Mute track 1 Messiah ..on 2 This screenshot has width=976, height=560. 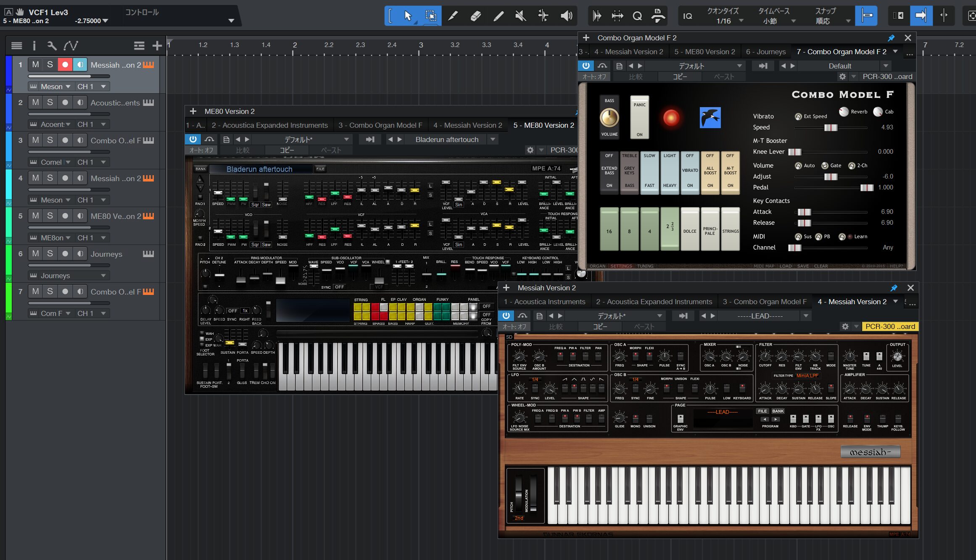click(x=35, y=65)
